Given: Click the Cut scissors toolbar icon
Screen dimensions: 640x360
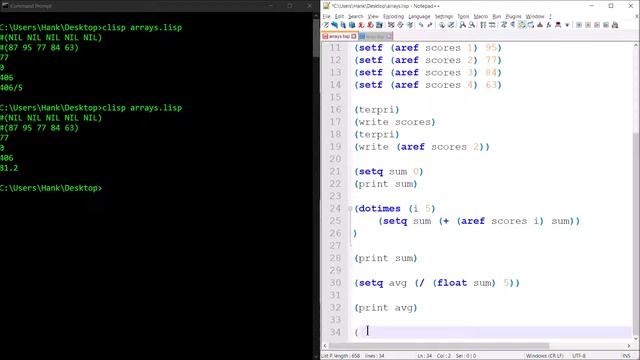Looking at the screenshot, I should 391,25.
